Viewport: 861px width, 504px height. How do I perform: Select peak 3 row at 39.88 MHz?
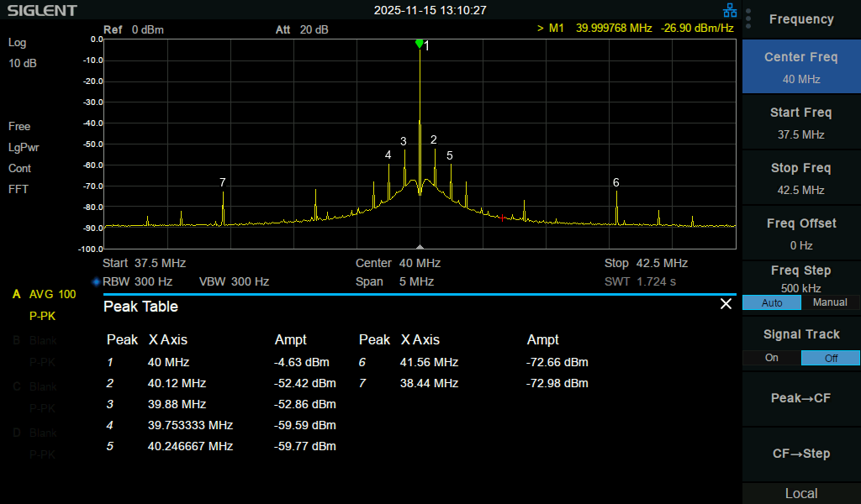[221, 404]
